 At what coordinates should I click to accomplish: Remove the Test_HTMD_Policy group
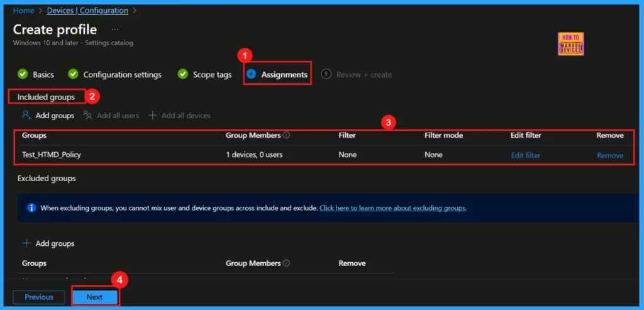(610, 155)
